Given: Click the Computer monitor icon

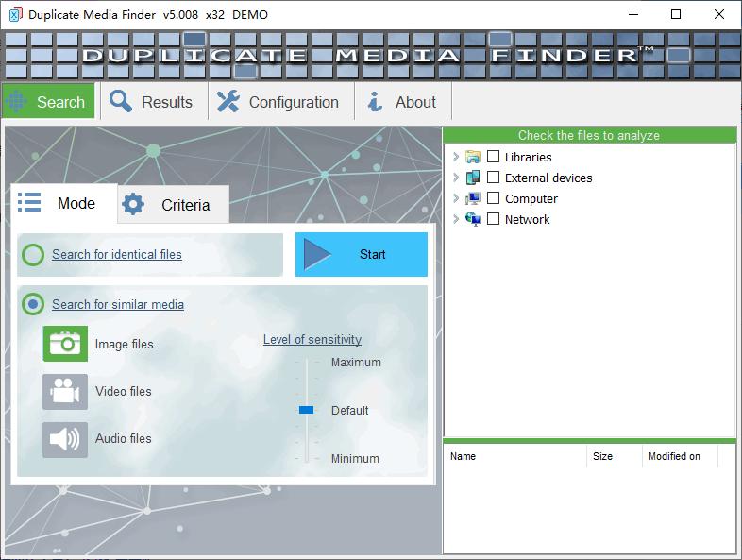Looking at the screenshot, I should click(x=472, y=198).
